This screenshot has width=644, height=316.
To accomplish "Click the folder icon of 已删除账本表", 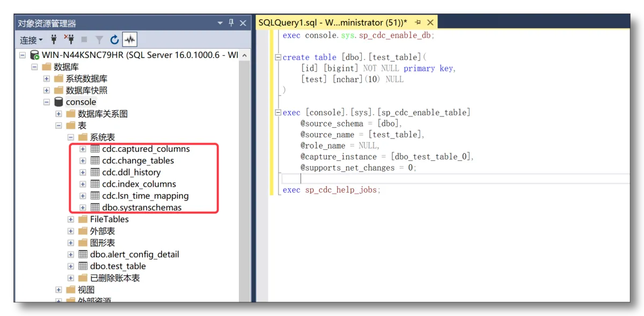I will tap(83, 278).
